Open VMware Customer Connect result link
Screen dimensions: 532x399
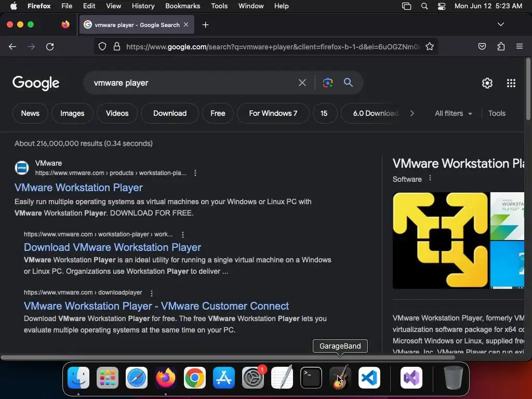click(x=156, y=306)
